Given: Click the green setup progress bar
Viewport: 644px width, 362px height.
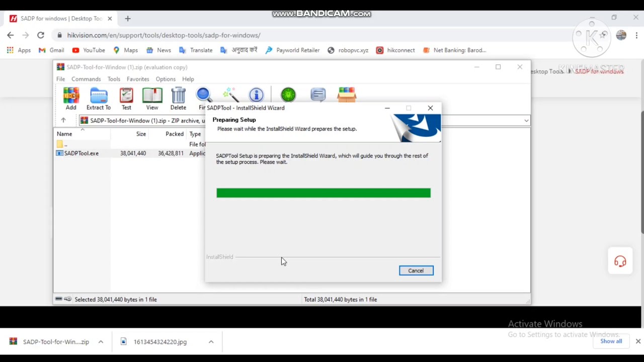Looking at the screenshot, I should coord(324,193).
